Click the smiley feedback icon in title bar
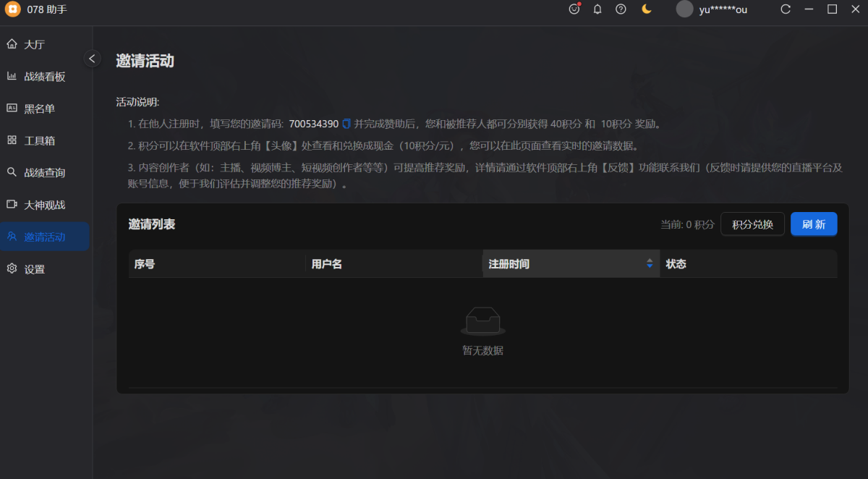The width and height of the screenshot is (868, 479). (574, 9)
